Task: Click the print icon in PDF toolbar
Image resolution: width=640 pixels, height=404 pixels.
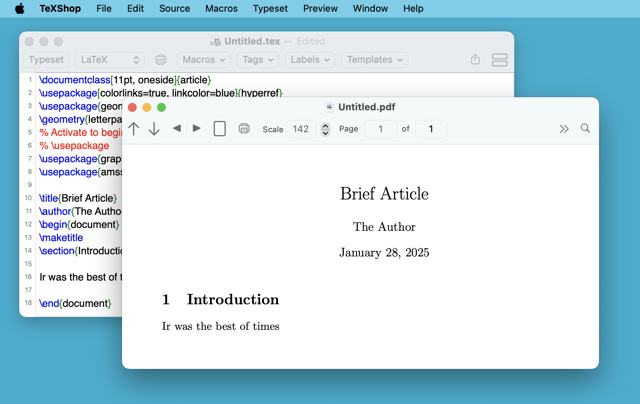Action: [244, 129]
